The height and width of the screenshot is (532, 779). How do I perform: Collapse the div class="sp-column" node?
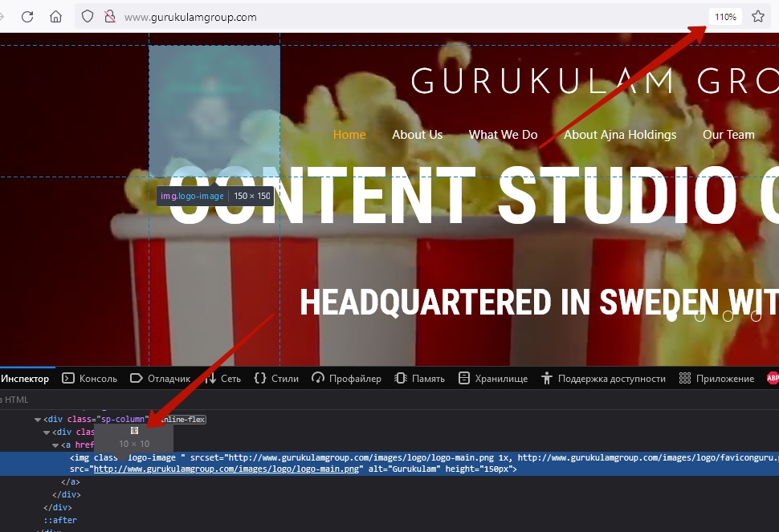37,419
